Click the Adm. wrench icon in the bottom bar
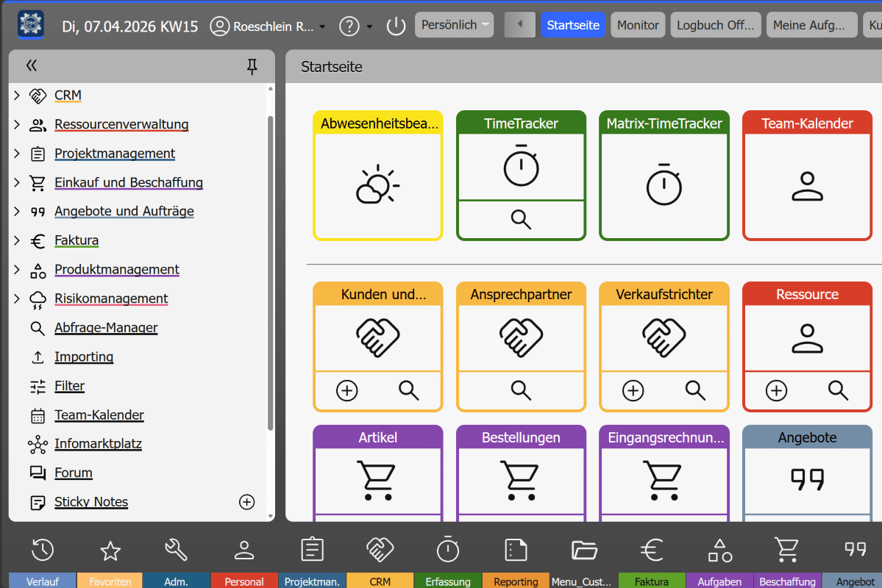 click(177, 549)
